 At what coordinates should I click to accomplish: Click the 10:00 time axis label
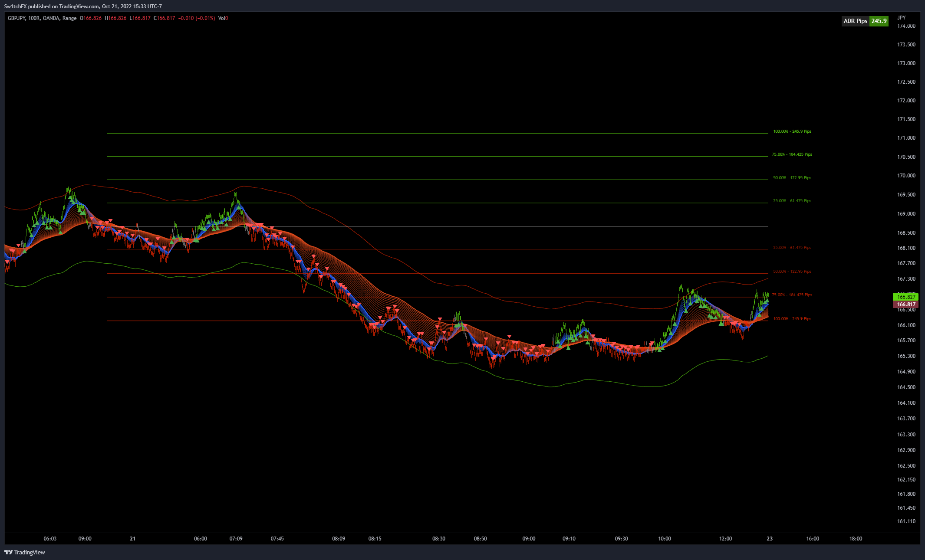point(665,539)
